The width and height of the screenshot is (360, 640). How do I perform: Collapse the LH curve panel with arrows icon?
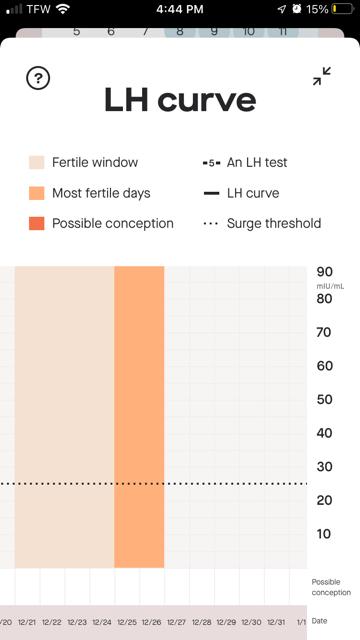pyautogui.click(x=322, y=76)
